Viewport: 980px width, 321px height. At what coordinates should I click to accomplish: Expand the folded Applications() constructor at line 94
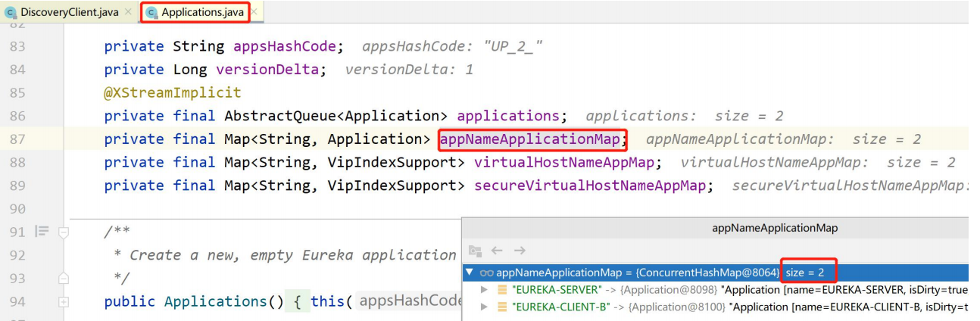(64, 302)
